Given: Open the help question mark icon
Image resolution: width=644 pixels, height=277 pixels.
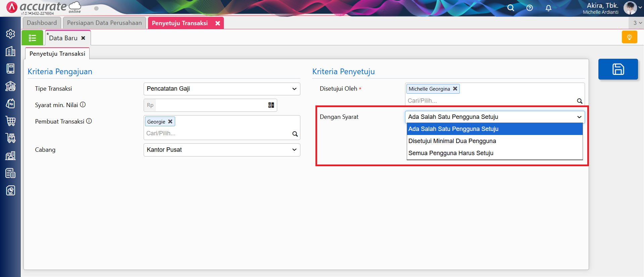Looking at the screenshot, I should (530, 8).
